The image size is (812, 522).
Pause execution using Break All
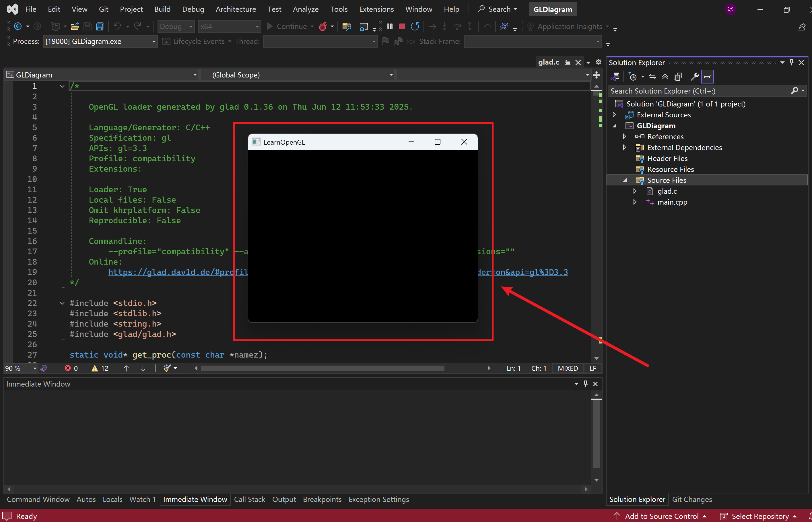[389, 26]
